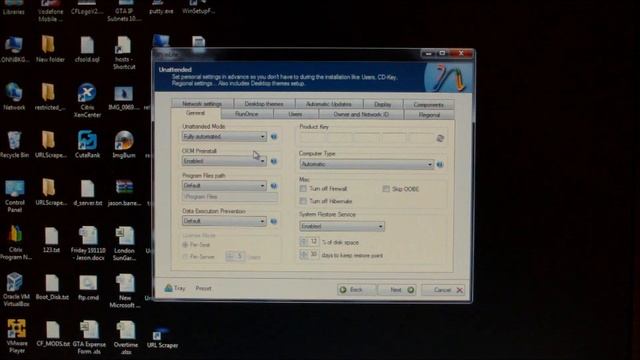
Task: Open hosts - Shortcut icon
Action: [x=124, y=53]
